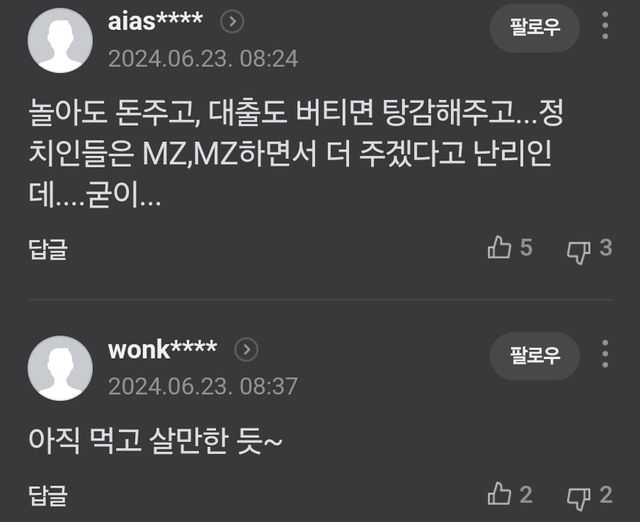Image resolution: width=640 pixels, height=522 pixels.
Task: Open more options for aias**** comment
Action: click(x=605, y=25)
